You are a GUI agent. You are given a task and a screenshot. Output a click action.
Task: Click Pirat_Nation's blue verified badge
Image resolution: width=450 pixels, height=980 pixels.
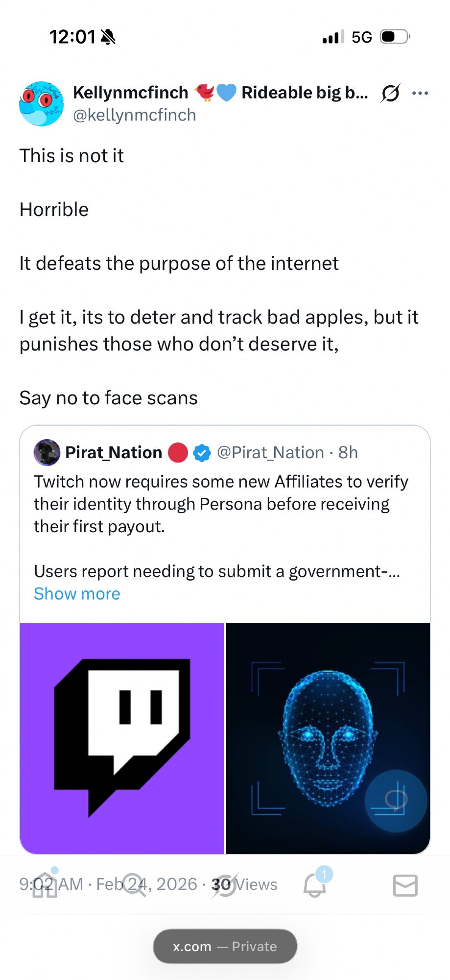click(x=202, y=453)
